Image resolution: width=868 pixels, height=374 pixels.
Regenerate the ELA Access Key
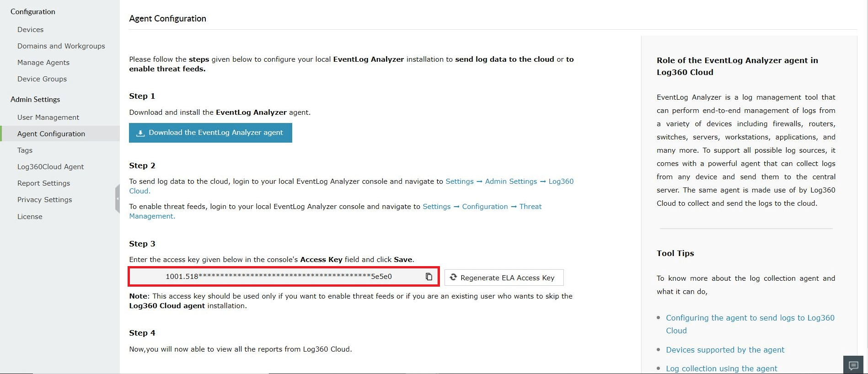coord(504,278)
